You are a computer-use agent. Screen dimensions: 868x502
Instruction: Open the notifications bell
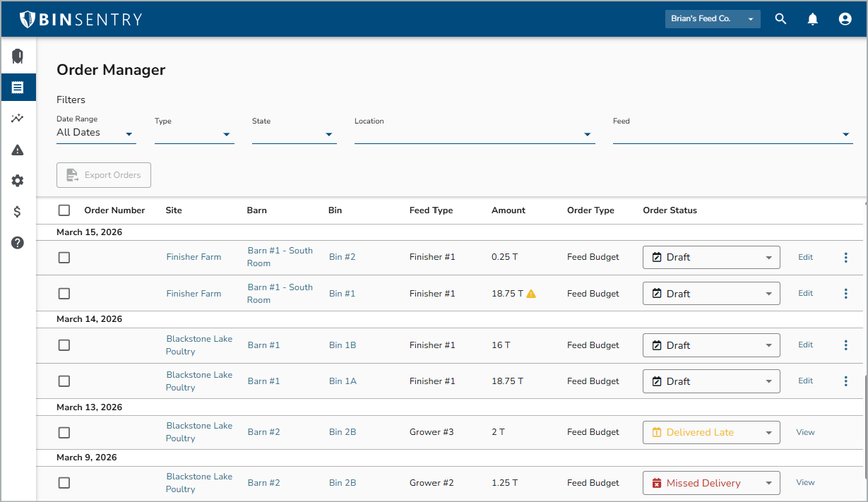(813, 19)
